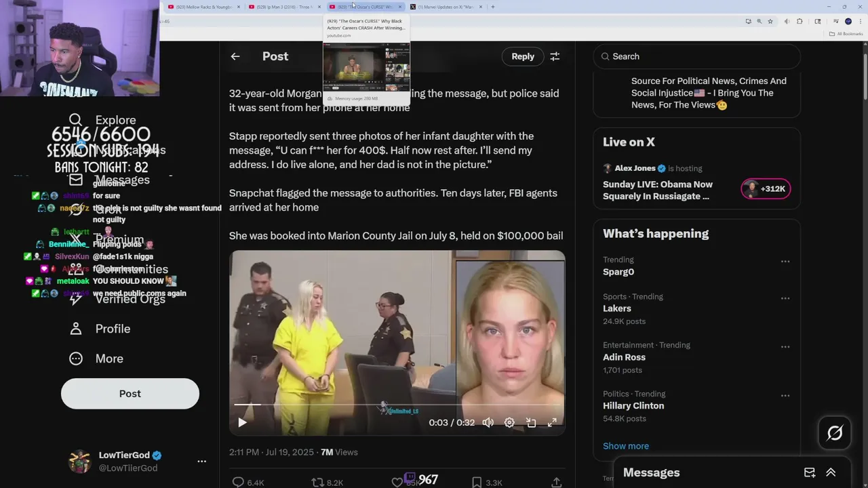Go back using the Post arrow

[x=235, y=56]
